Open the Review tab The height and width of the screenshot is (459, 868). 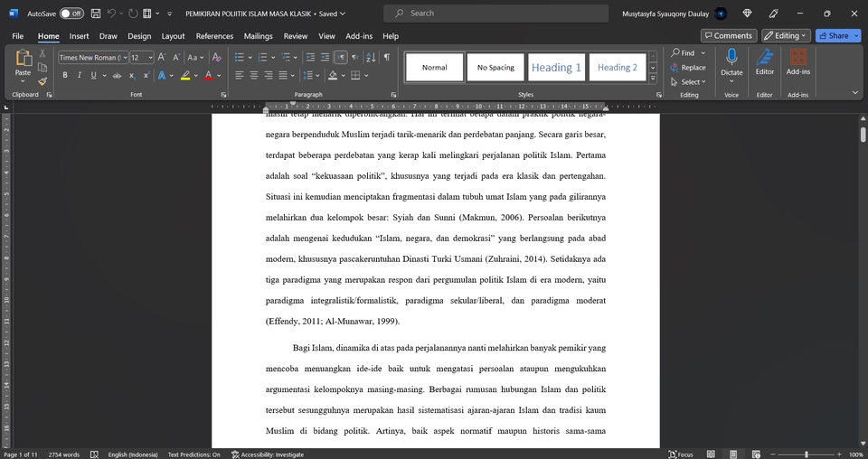295,36
